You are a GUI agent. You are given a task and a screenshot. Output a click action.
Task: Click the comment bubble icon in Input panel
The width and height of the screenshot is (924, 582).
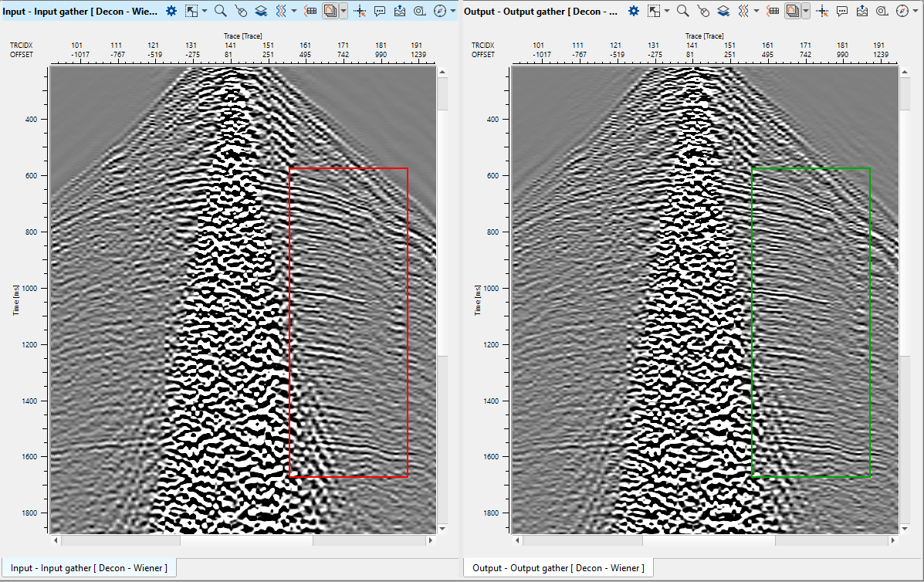[380, 11]
